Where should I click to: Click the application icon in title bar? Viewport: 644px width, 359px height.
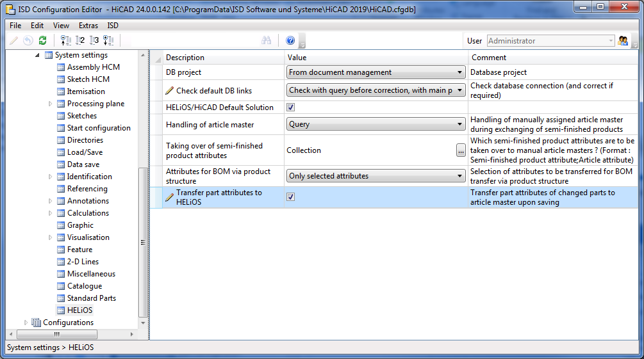pyautogui.click(x=10, y=9)
